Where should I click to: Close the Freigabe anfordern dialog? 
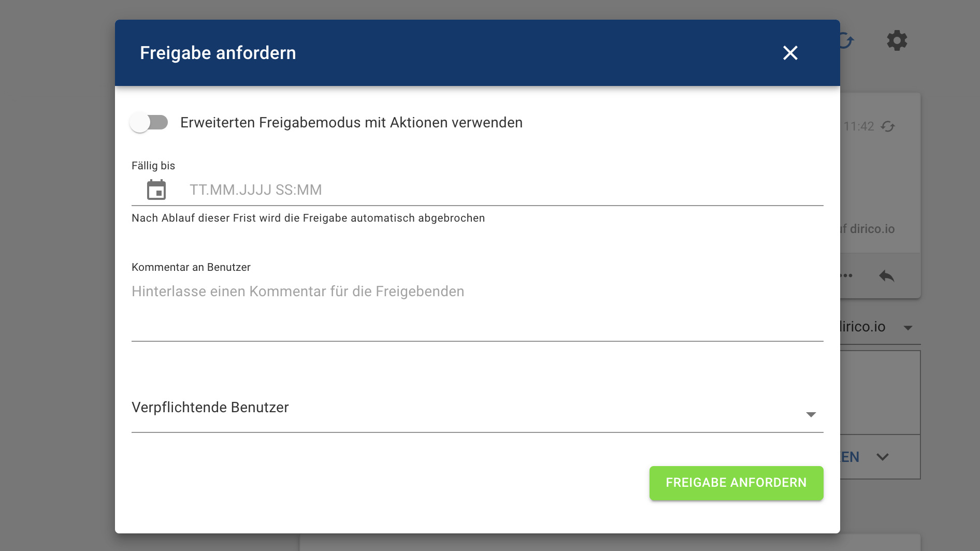click(790, 53)
